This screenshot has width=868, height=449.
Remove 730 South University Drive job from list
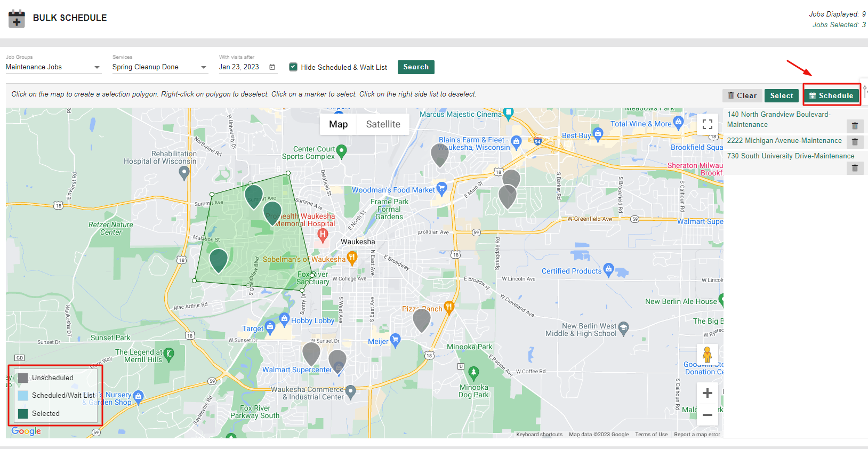point(855,168)
